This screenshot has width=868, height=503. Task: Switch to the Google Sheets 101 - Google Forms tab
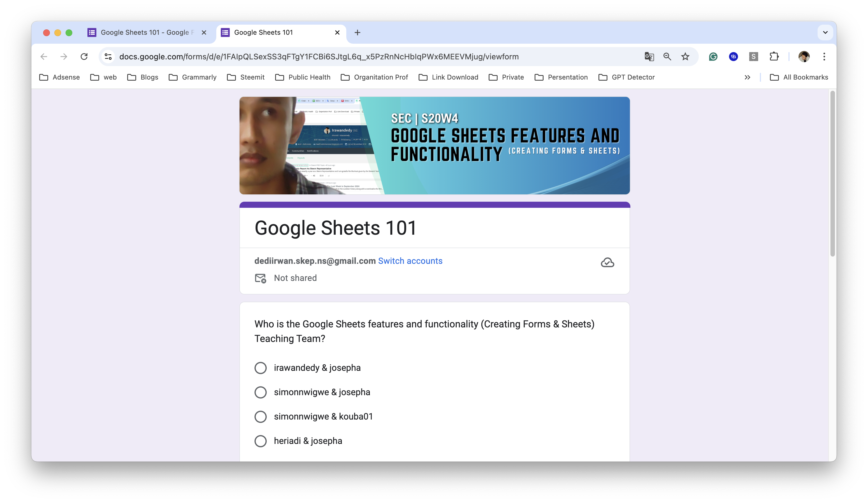coord(145,32)
